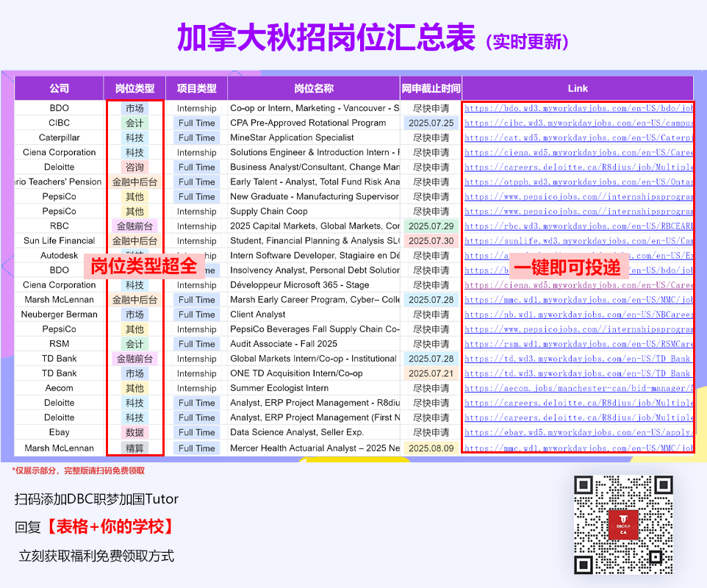Select the MineStar Application Specialist cell

(x=314, y=137)
